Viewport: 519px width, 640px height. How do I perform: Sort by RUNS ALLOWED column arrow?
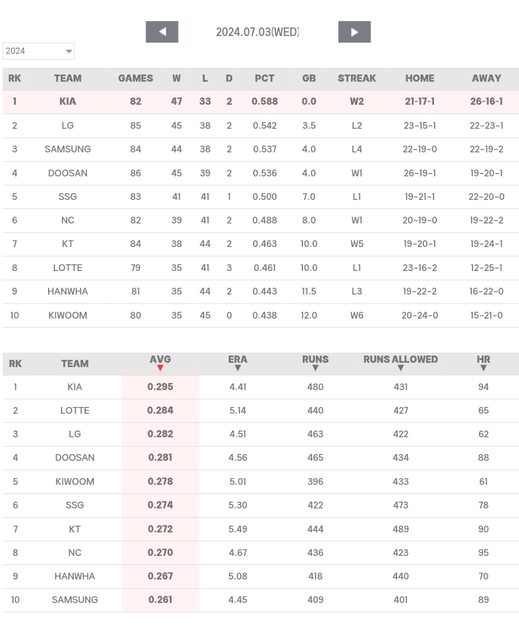coord(401,368)
